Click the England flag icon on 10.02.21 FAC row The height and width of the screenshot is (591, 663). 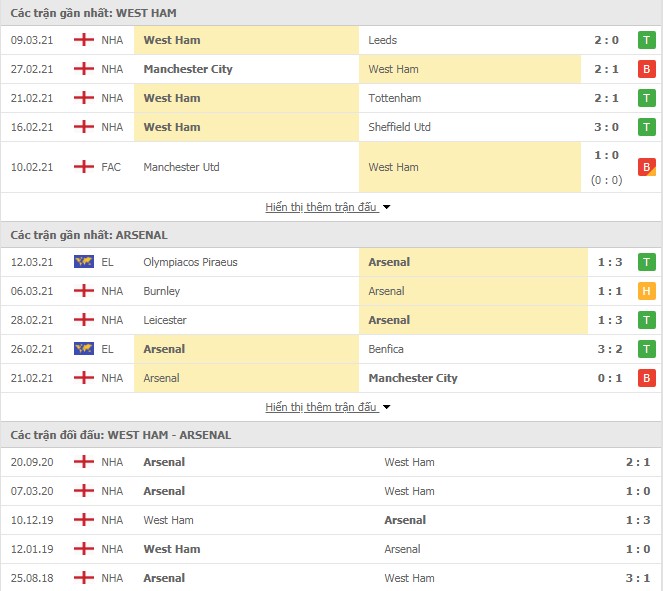tap(84, 167)
